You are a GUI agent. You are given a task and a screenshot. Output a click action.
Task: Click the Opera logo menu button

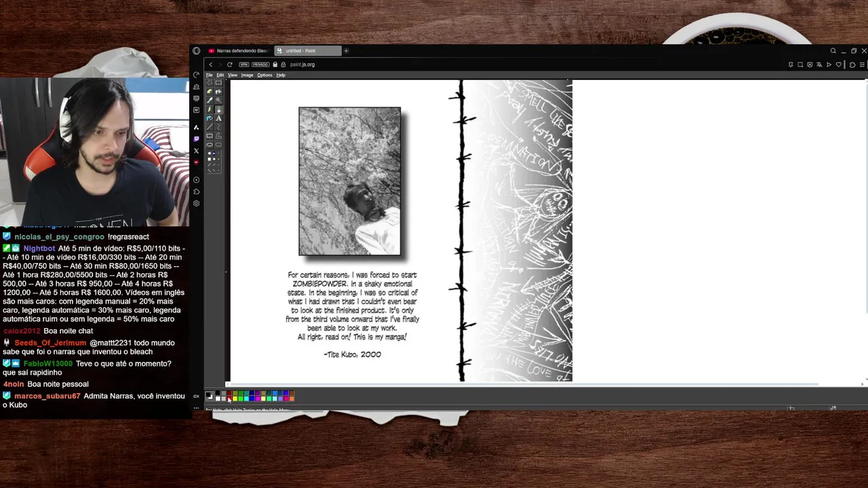pos(197,51)
